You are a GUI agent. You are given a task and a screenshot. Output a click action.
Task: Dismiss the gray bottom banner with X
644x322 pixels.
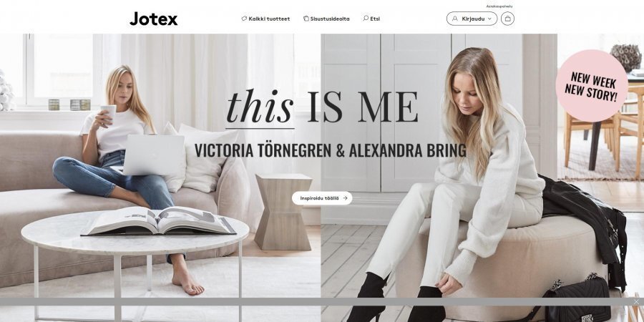[x=636, y=302]
